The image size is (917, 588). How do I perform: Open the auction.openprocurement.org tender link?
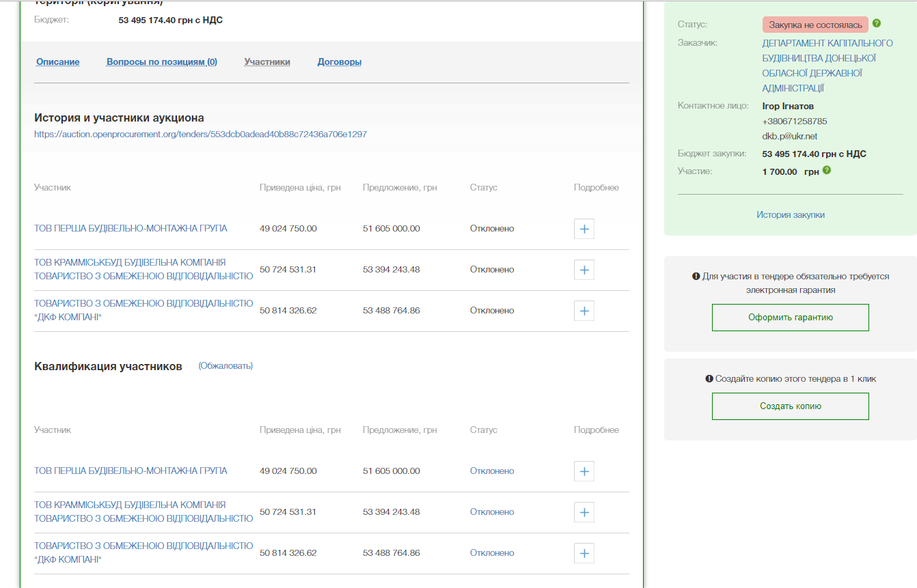point(200,135)
